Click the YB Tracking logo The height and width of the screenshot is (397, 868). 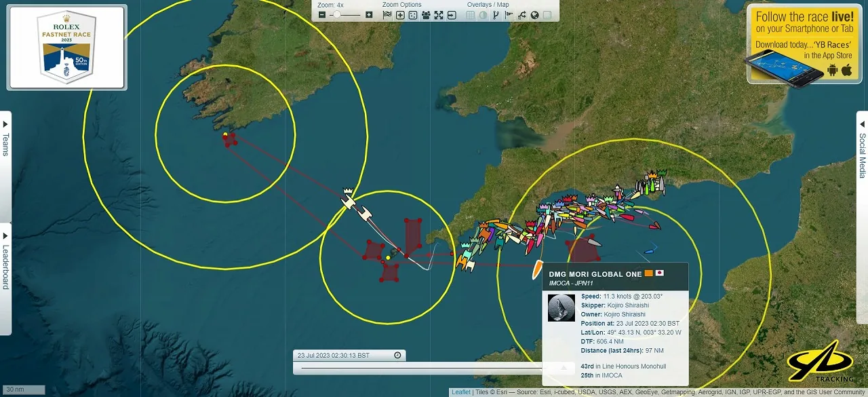coord(822,363)
